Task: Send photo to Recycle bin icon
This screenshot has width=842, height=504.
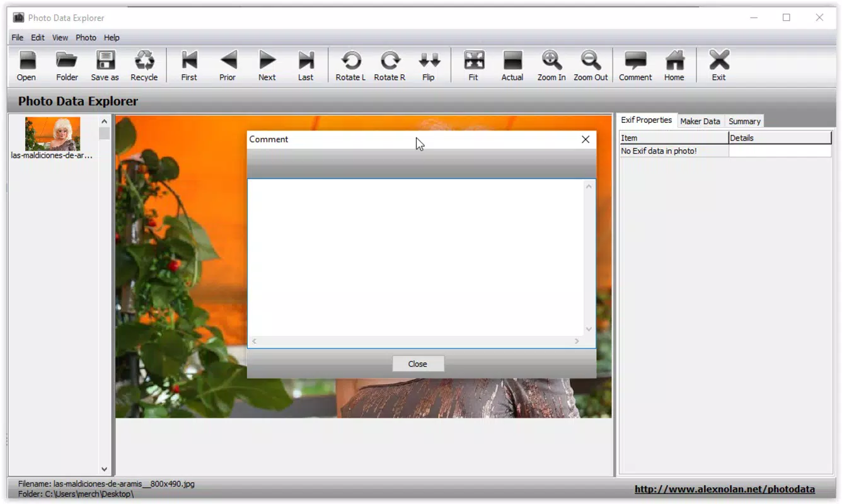Action: click(x=144, y=66)
